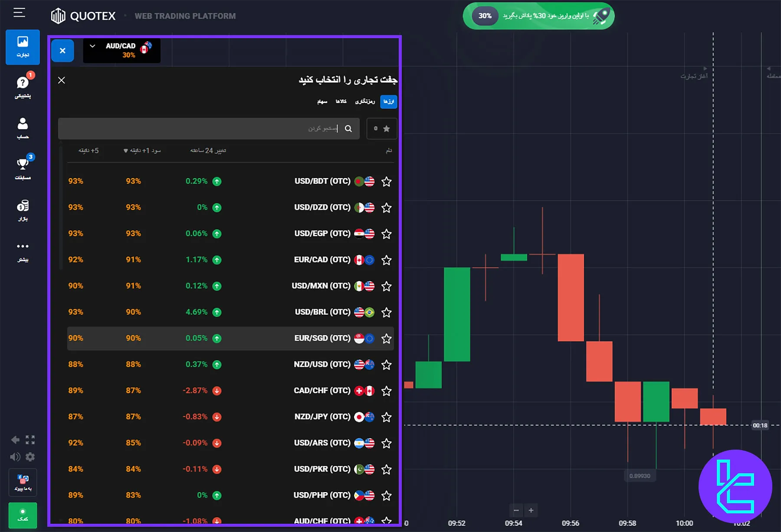Click the chart zoom out minus button

516,510
